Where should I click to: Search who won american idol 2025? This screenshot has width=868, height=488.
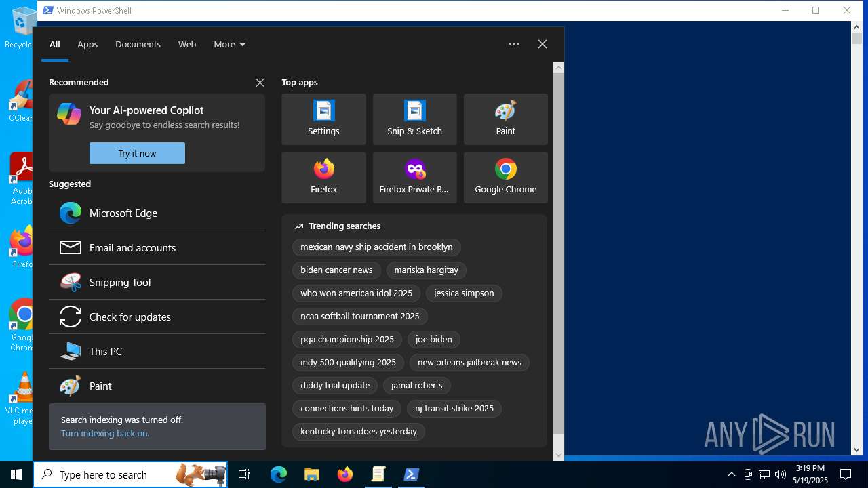(356, 293)
